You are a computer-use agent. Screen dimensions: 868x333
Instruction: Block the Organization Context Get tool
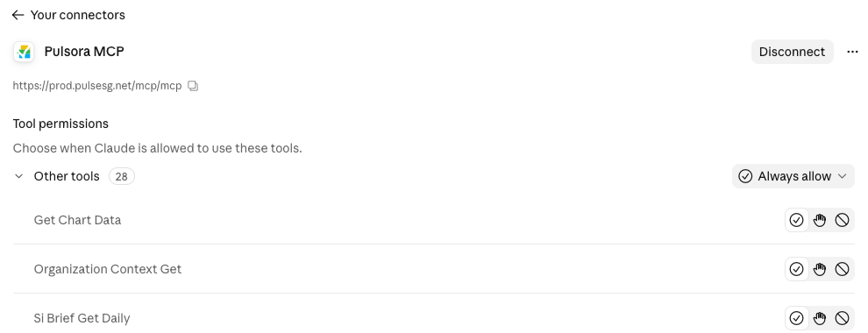point(842,269)
